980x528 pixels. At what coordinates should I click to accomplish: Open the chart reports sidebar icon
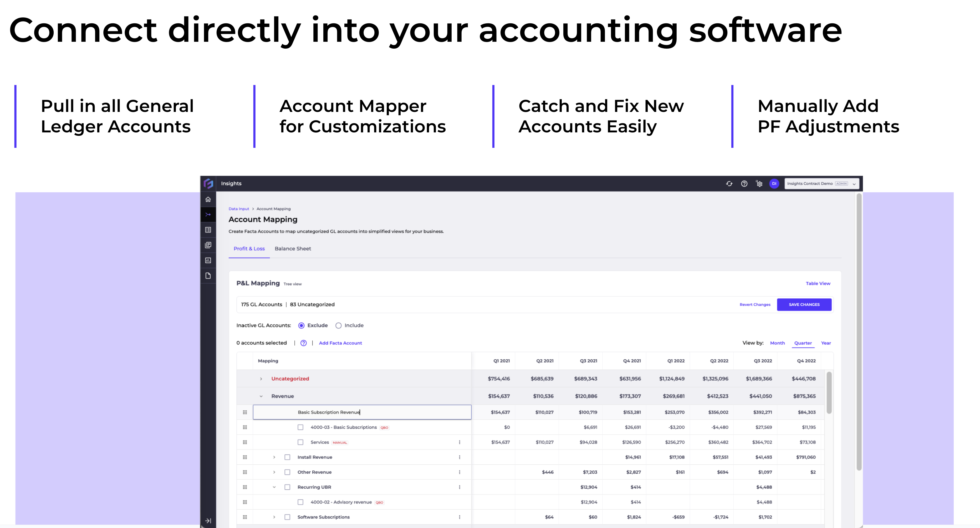[x=208, y=260]
